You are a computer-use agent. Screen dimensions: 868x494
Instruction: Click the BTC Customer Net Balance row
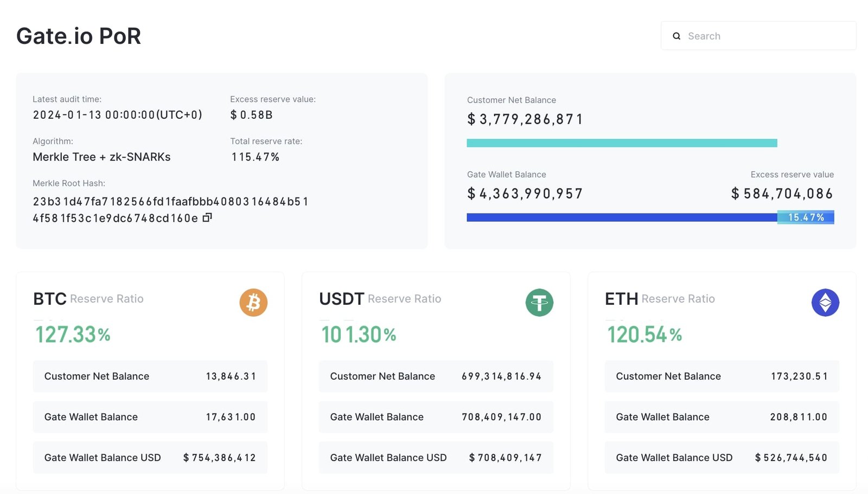tap(150, 376)
